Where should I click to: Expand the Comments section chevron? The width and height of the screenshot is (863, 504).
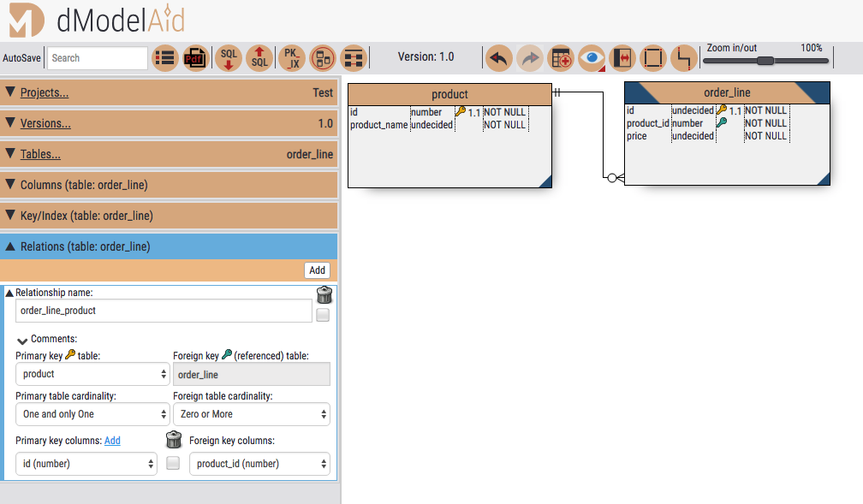click(23, 340)
